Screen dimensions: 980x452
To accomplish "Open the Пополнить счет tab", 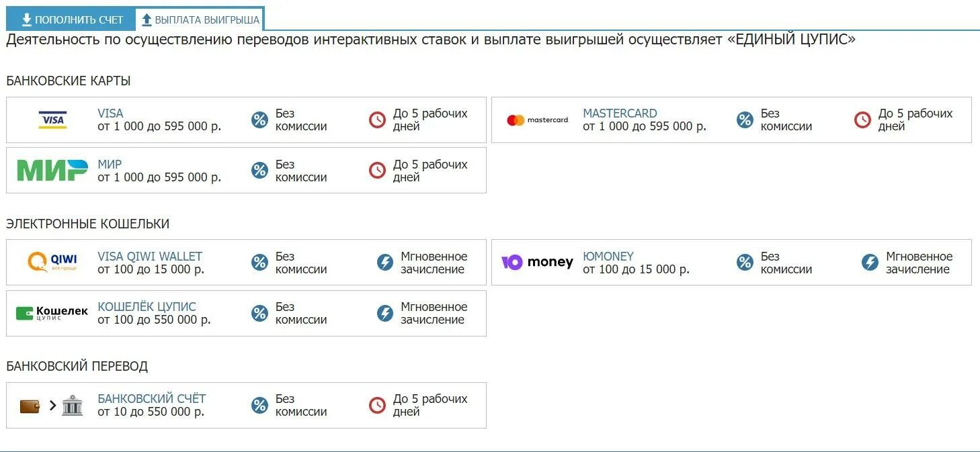I will [x=71, y=19].
